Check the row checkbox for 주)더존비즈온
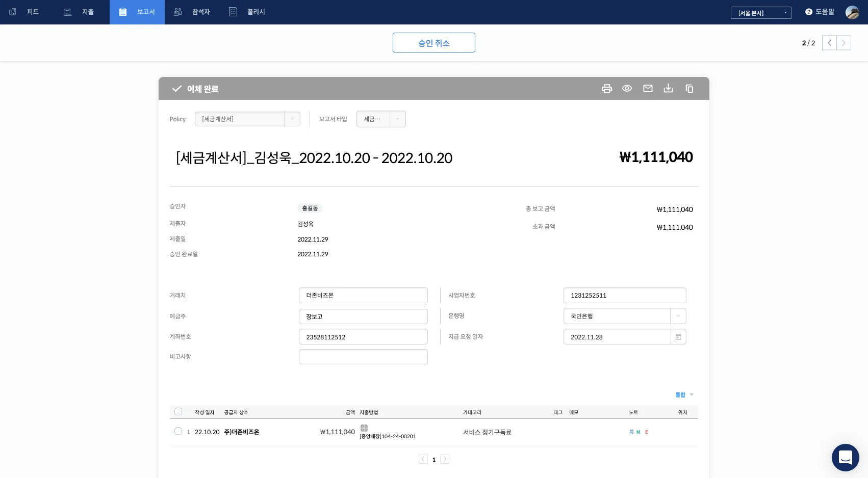 tap(178, 431)
